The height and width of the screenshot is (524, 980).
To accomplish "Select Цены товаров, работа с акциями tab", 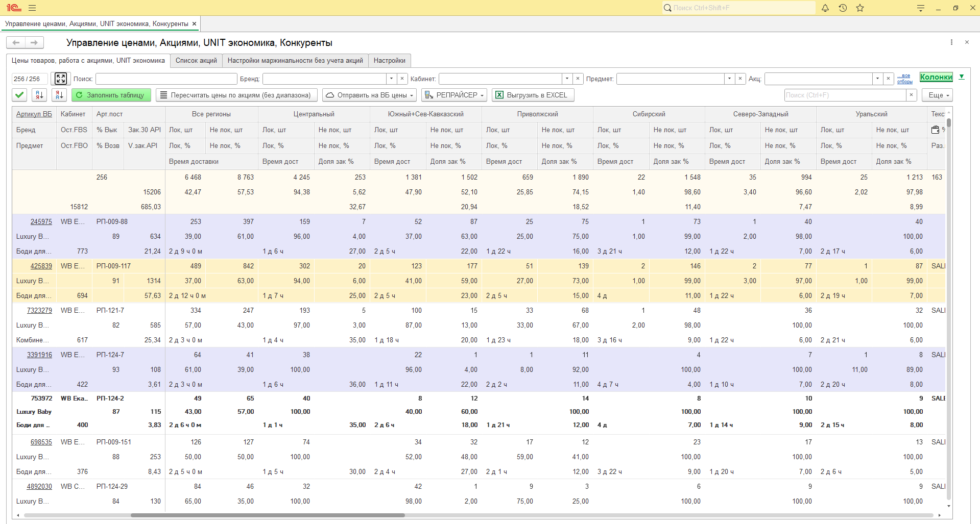I will point(88,61).
